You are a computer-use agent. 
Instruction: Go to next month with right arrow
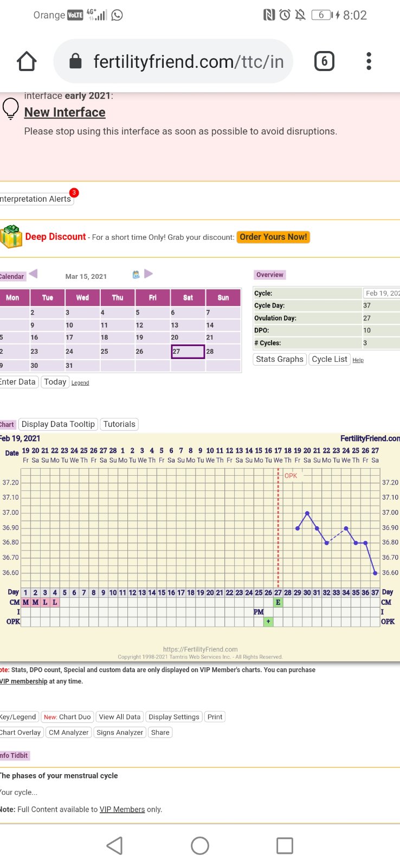[149, 274]
